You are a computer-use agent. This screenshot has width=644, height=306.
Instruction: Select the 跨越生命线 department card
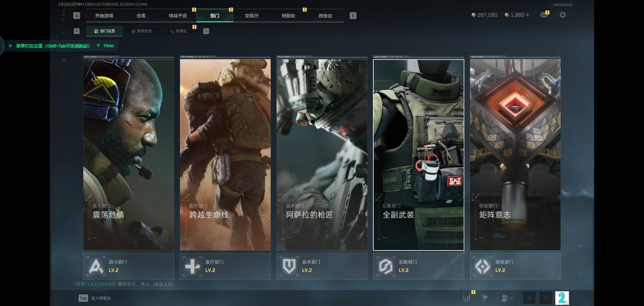click(x=226, y=155)
